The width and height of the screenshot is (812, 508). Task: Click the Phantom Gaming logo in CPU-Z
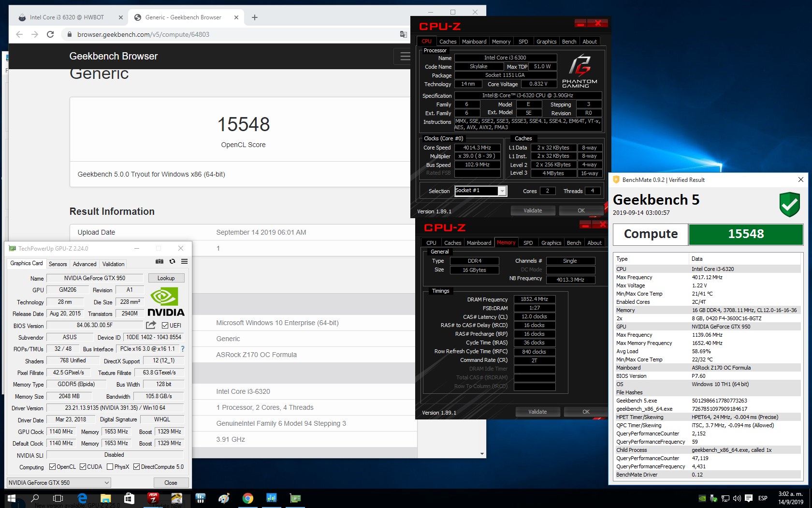(x=580, y=71)
